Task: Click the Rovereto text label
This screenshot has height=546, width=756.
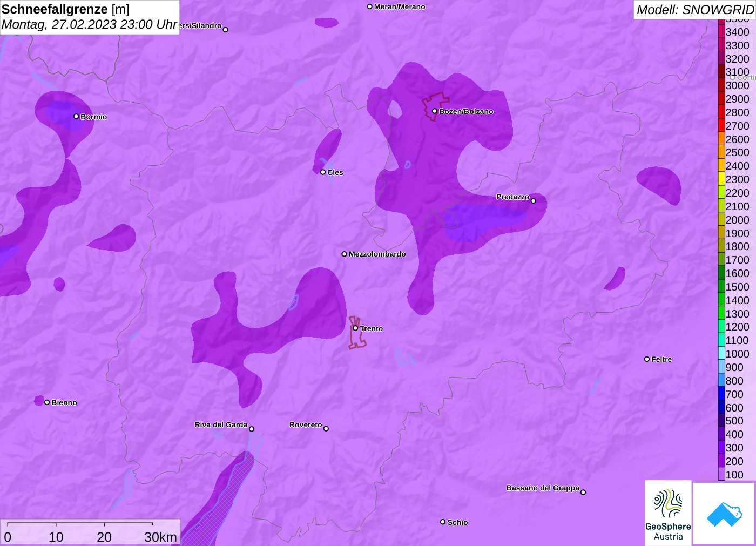Action: (x=306, y=424)
